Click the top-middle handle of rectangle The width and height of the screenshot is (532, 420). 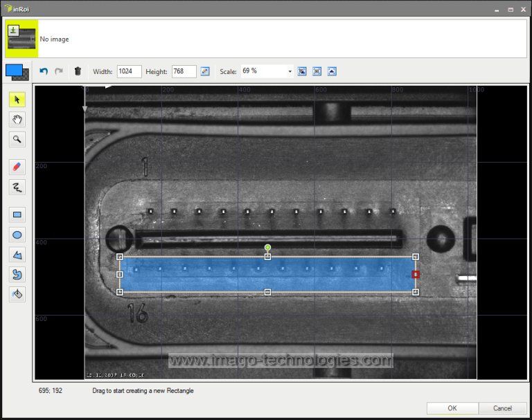point(267,257)
